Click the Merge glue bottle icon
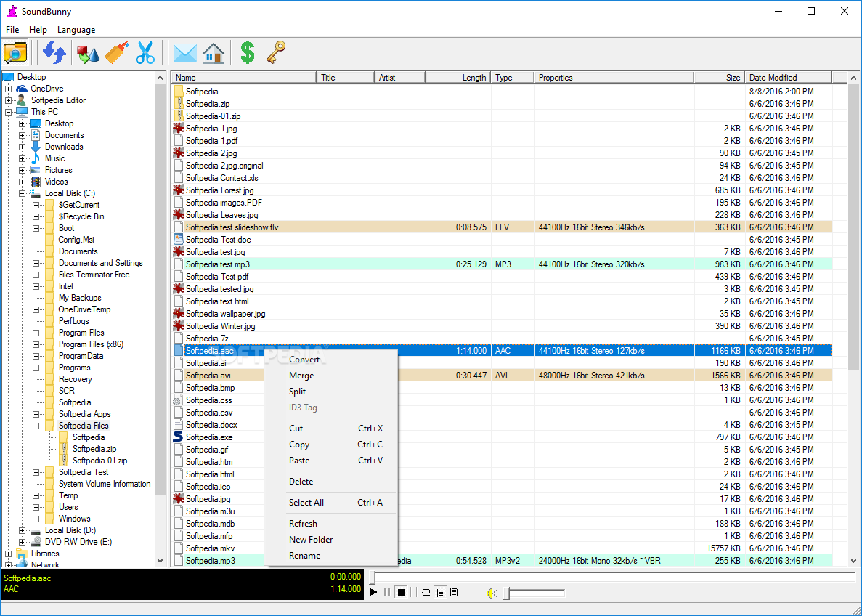Screen dimensions: 862x616 116,53
